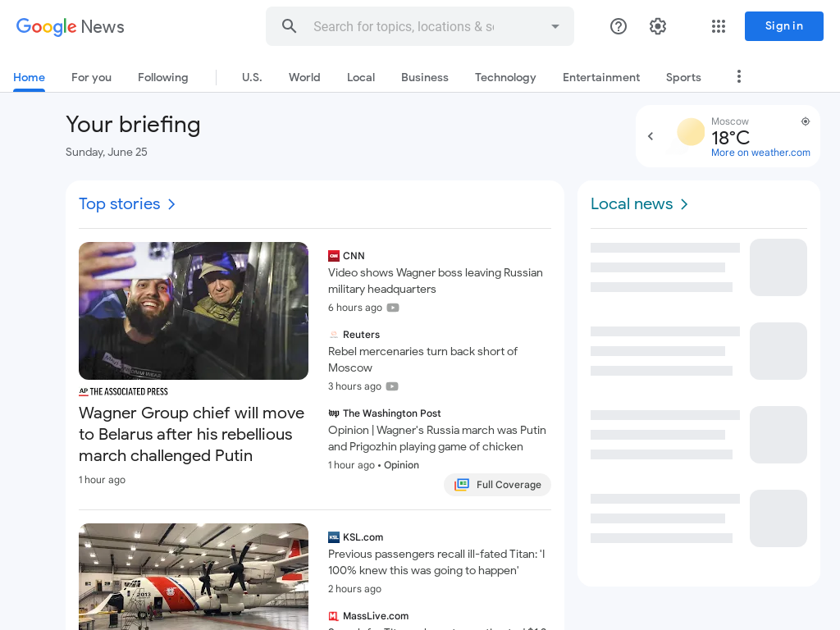Image resolution: width=840 pixels, height=630 pixels.
Task: Open the Technology section tab
Action: click(505, 77)
